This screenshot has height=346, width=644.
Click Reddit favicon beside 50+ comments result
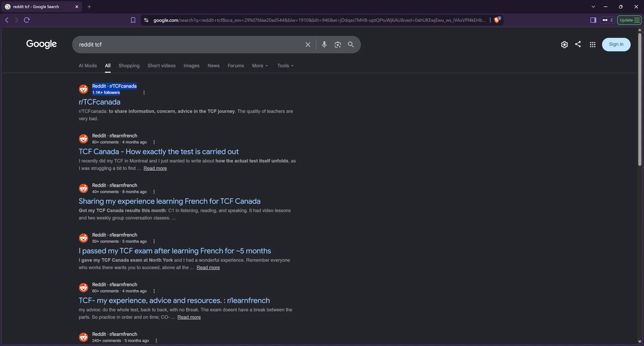[84, 238]
